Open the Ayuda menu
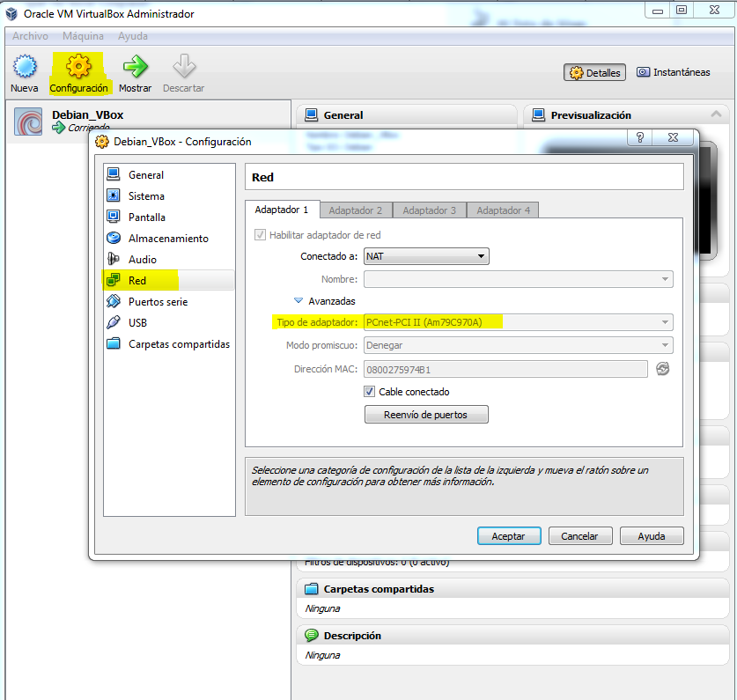 [133, 36]
